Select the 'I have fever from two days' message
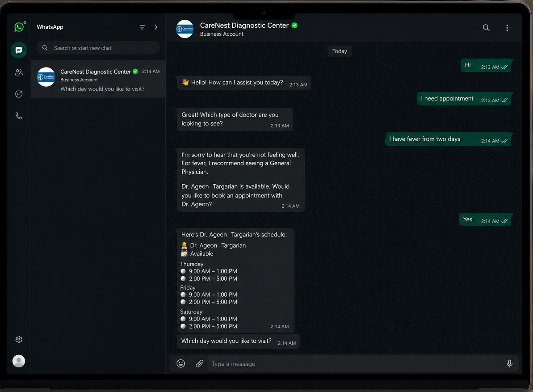 pos(449,139)
